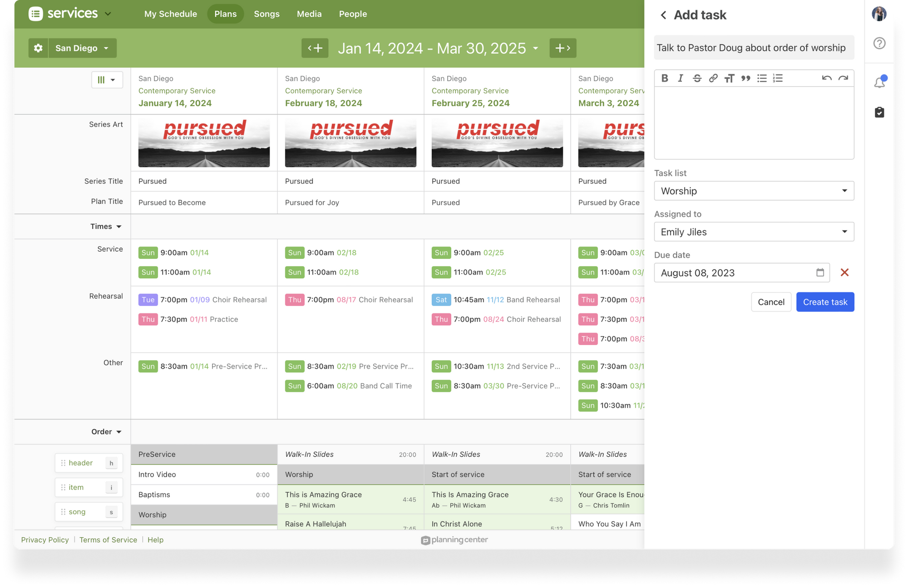Apply bold formatting in the task description toolbar
The width and height of the screenshot is (908, 588).
665,78
